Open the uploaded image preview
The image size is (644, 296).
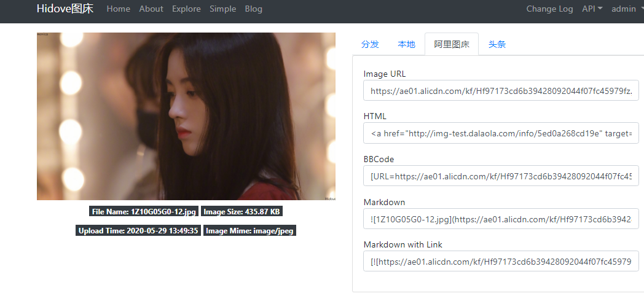click(186, 116)
